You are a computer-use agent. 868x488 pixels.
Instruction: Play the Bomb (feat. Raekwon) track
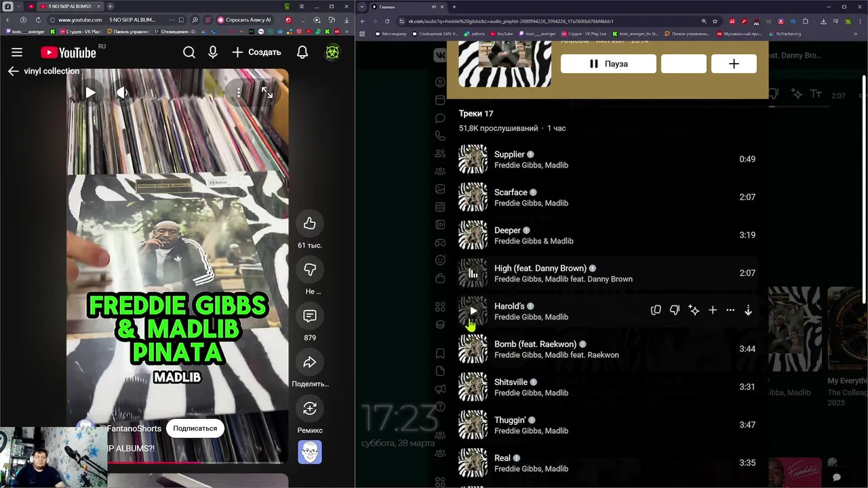pyautogui.click(x=607, y=349)
